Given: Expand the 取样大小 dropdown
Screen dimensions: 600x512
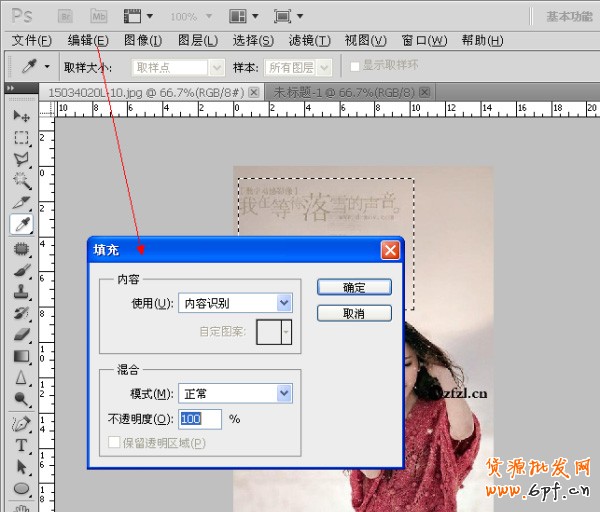Looking at the screenshot, I should 179,67.
